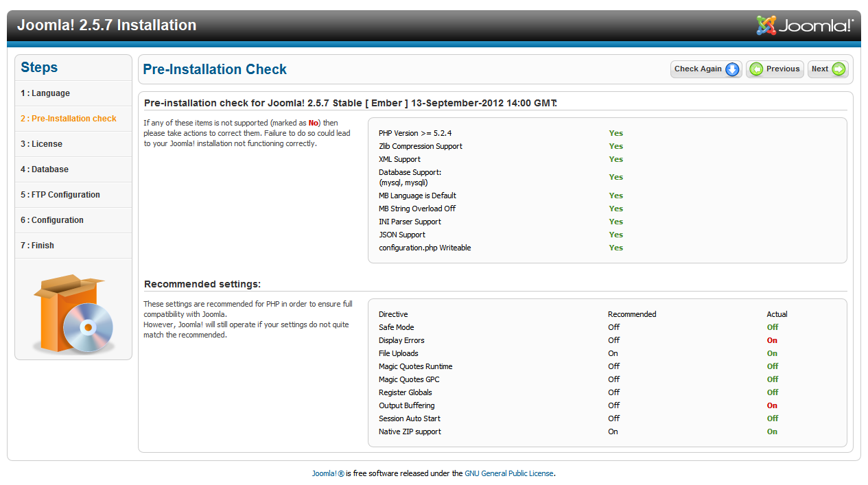The width and height of the screenshot is (868, 485).
Task: Click the orange box and disc installer image
Action: (73, 314)
